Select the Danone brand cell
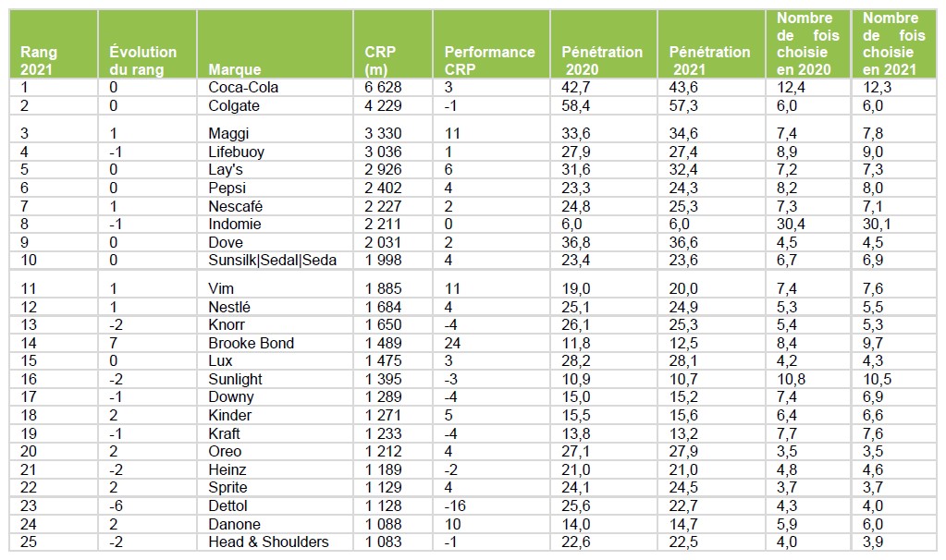This screenshot has height=560, width=946. coord(235,524)
